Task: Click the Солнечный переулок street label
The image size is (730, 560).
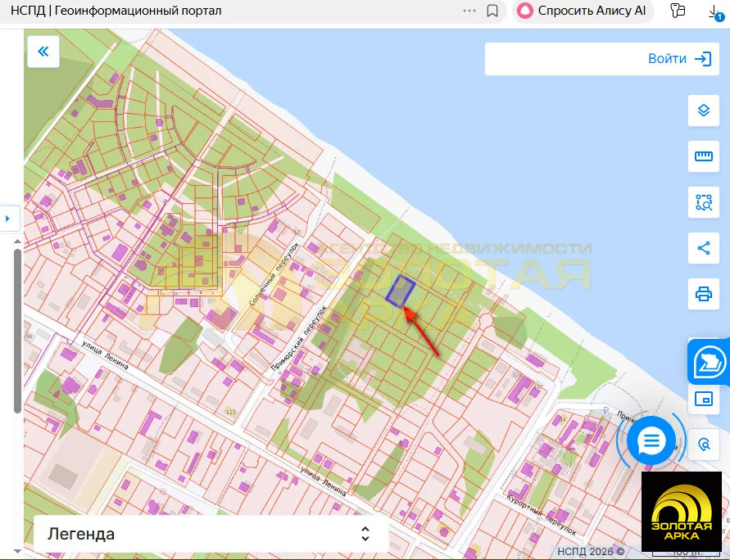Action: [x=274, y=274]
